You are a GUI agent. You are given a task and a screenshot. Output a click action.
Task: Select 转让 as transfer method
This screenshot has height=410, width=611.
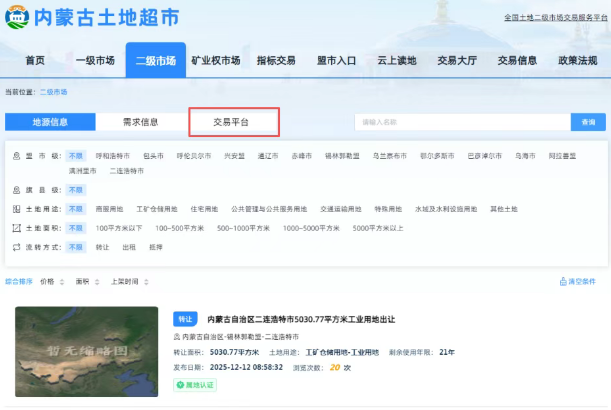[x=102, y=246]
